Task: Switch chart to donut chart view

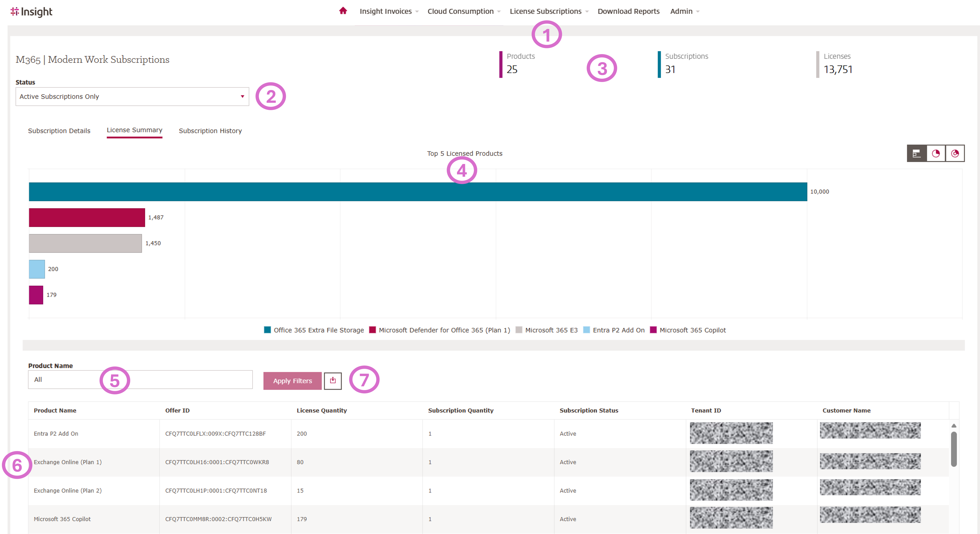Action: pos(955,153)
